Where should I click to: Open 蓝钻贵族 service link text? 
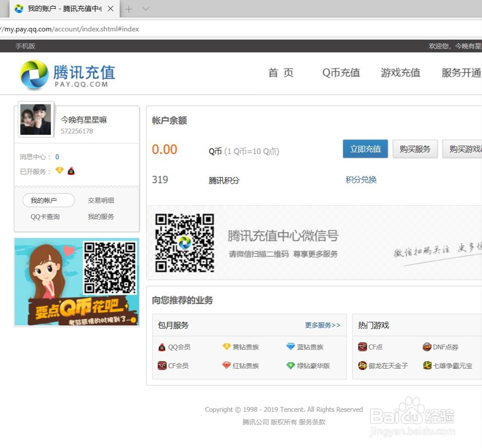tap(310, 347)
